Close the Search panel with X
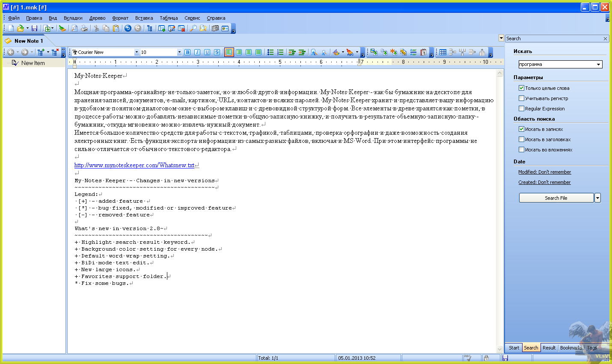This screenshot has width=612, height=364. click(605, 38)
